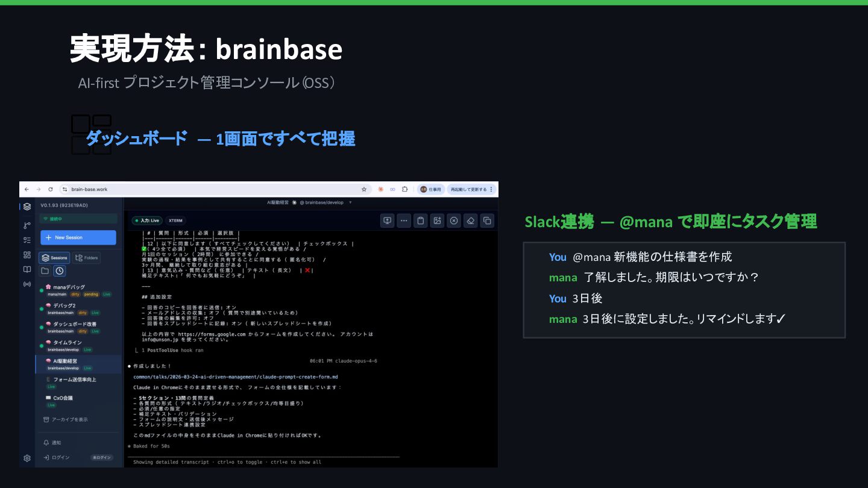Open the open-book docs icon in left rail
868x488 pixels.
(27, 269)
